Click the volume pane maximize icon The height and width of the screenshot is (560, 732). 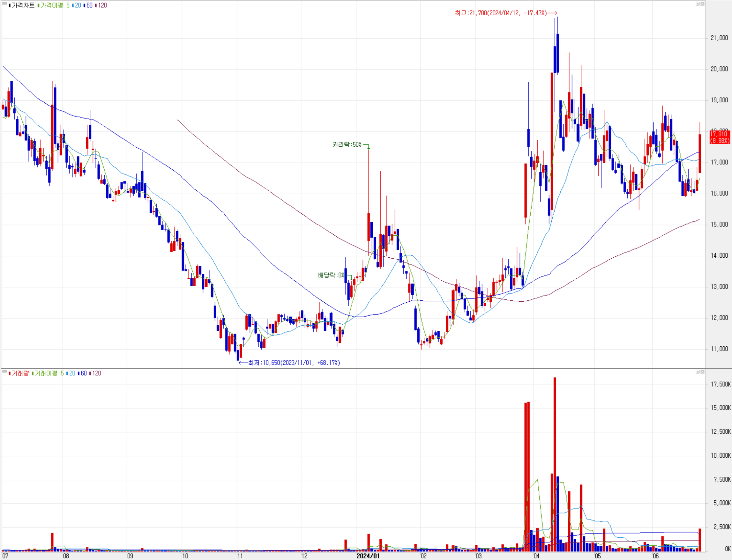coord(697,372)
